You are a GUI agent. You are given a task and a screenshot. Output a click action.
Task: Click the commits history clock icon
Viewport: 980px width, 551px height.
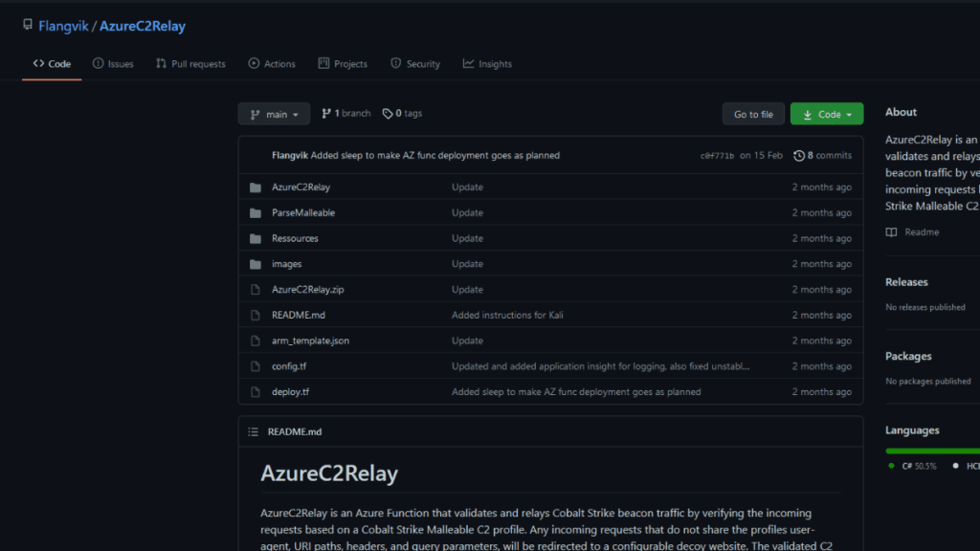point(799,156)
